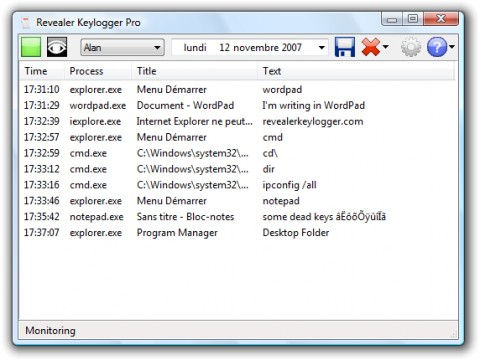
Task: Toggle the eye visibility icon
Action: click(57, 47)
